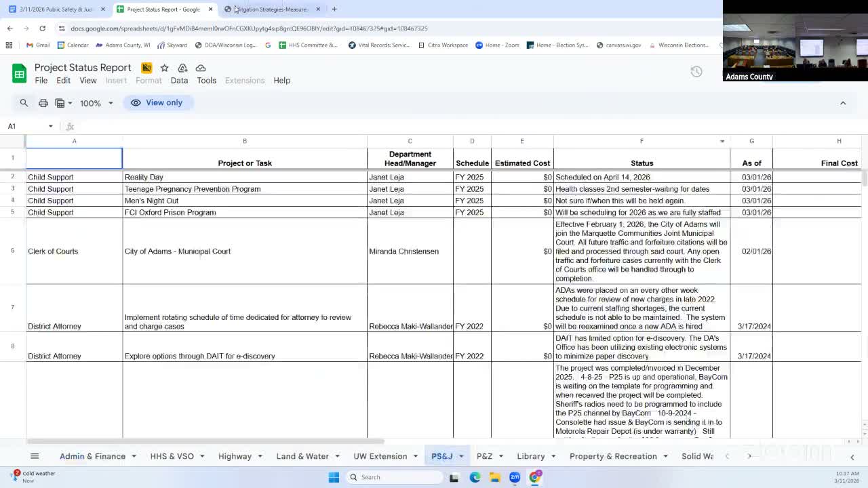Toggle the View only mode button

pyautogui.click(x=157, y=103)
